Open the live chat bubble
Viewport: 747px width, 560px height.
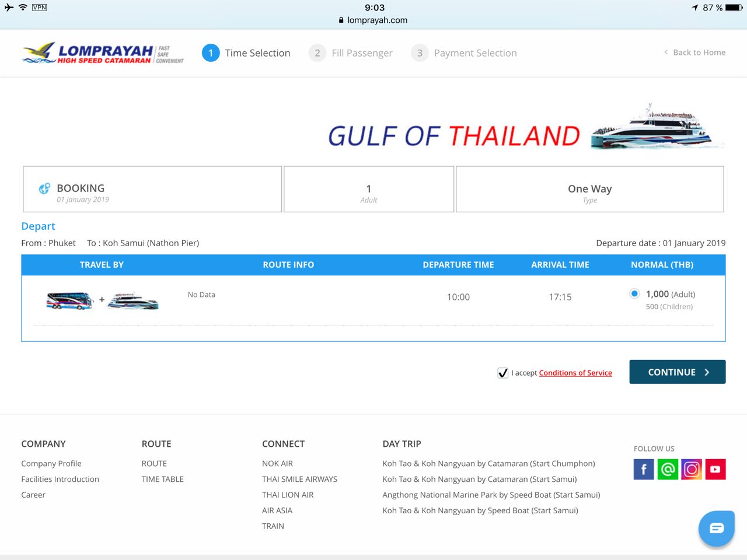pyautogui.click(x=717, y=528)
